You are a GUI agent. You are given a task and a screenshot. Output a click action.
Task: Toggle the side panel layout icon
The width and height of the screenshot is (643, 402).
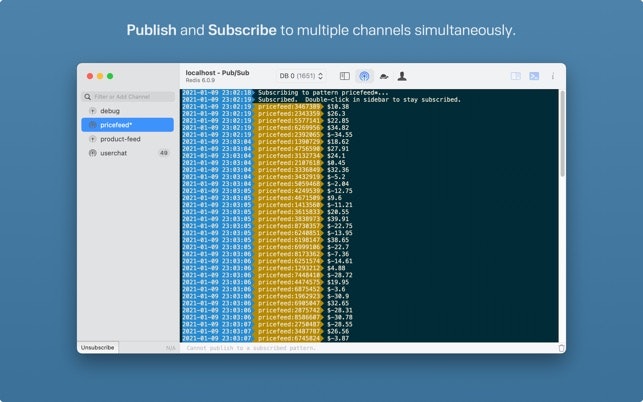(x=515, y=76)
